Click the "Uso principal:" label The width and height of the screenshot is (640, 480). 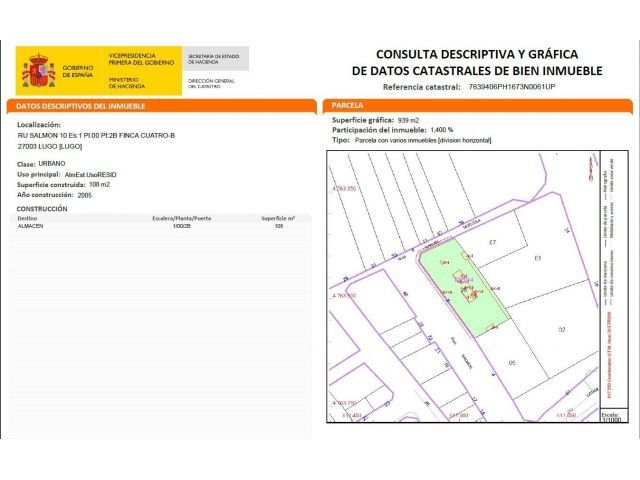[39, 175]
